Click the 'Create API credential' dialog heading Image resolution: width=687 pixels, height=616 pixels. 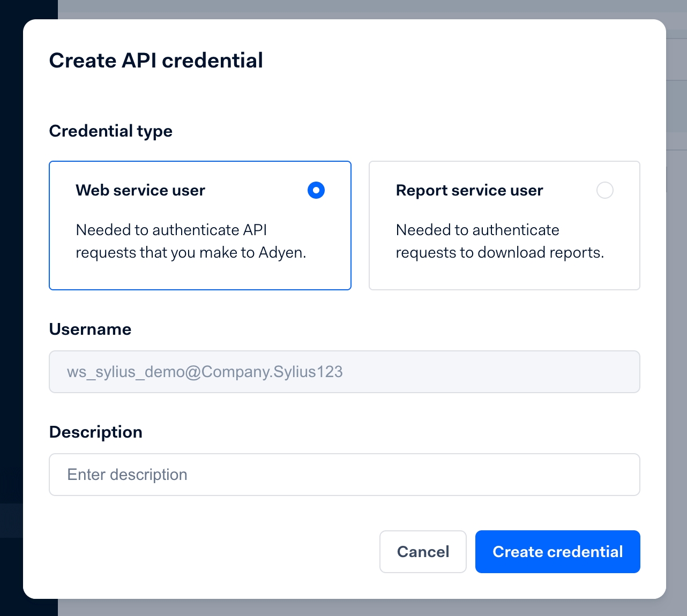point(156,61)
